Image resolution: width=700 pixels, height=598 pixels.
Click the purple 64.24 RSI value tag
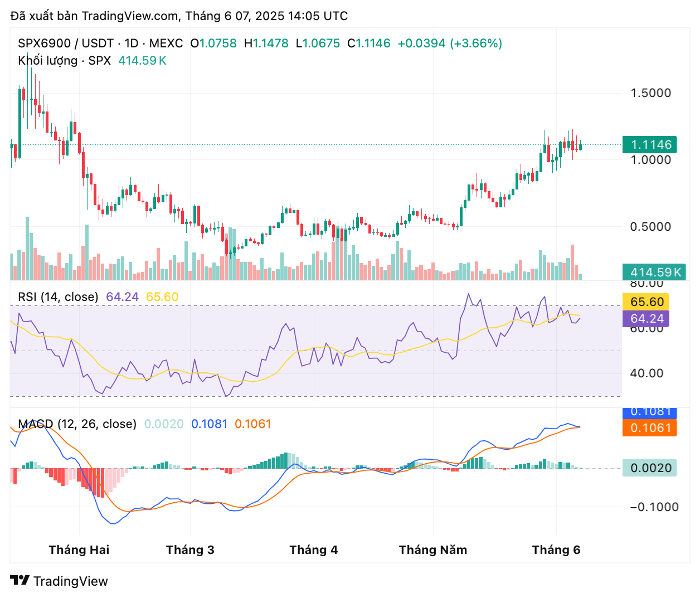click(646, 319)
